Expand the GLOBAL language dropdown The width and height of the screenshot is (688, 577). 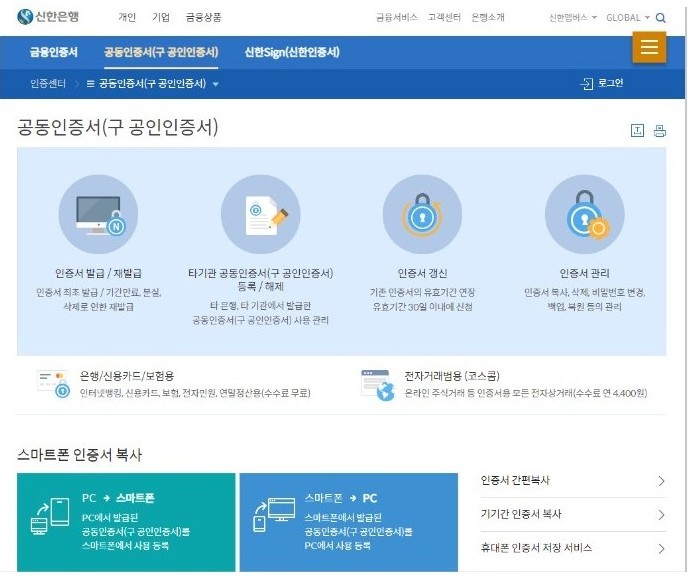(x=627, y=18)
